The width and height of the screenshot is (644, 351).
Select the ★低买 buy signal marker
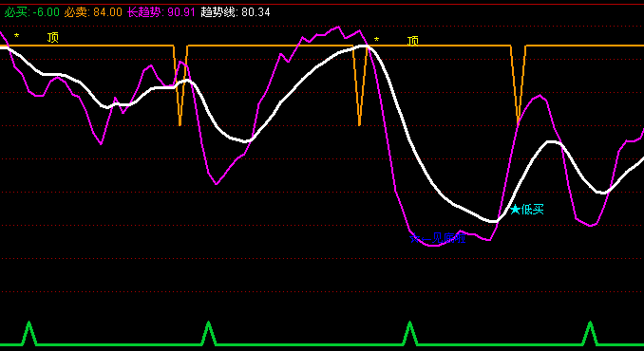(x=527, y=210)
